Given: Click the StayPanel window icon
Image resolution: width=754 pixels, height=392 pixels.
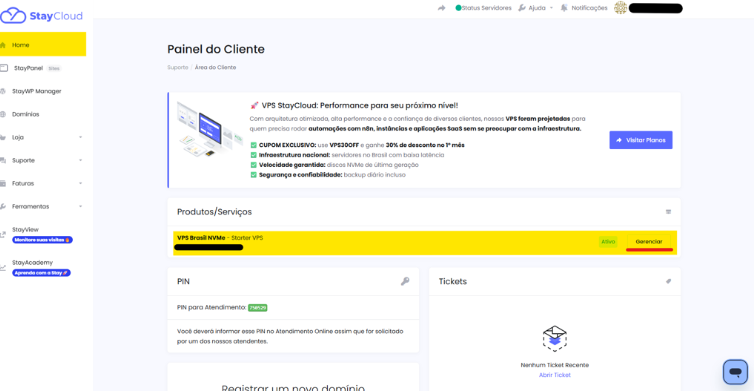Looking at the screenshot, I should click(x=4, y=68).
